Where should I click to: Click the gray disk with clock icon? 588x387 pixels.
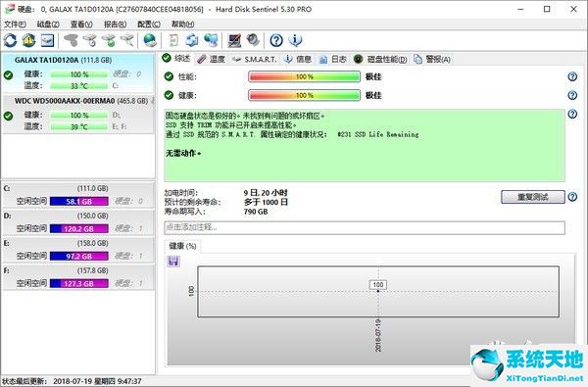point(89,40)
